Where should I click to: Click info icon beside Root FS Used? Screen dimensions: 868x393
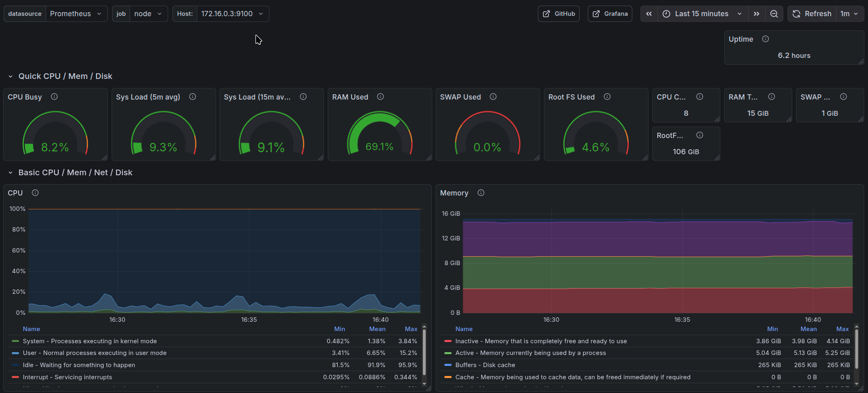pos(607,97)
